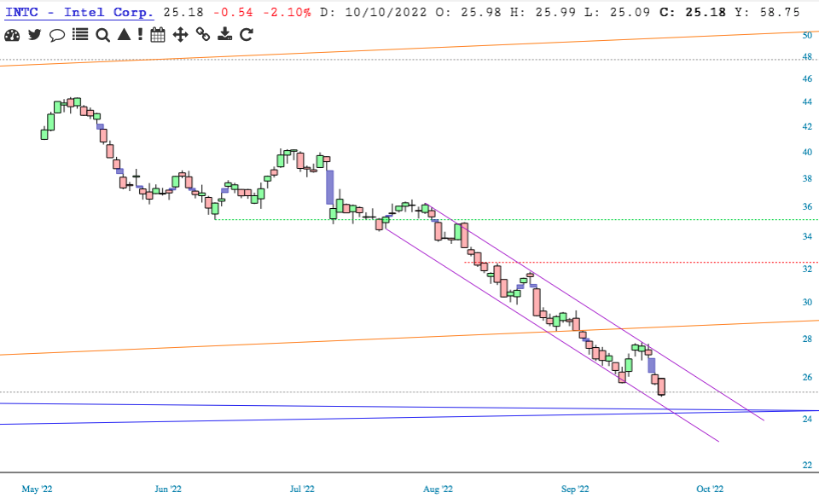This screenshot has height=504, width=819.
Task: Click the Jun '22 axis label
Action: click(x=168, y=489)
